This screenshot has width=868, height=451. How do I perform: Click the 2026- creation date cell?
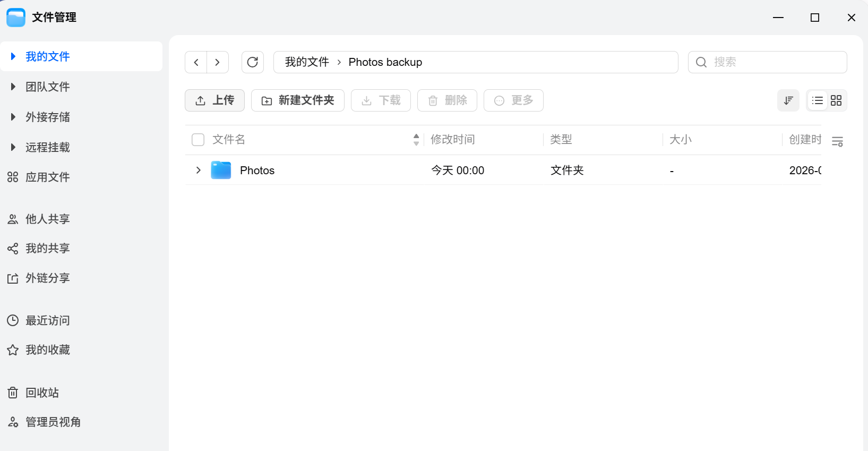805,171
